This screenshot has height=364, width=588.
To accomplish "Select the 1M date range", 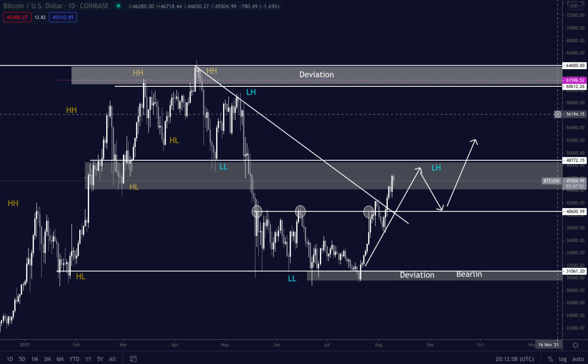I will (34, 359).
